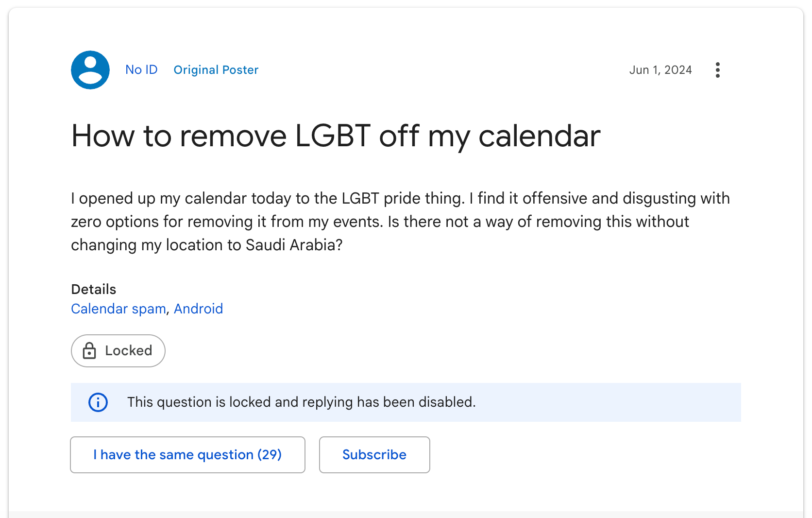
Task: Click the Locked status label text
Action: tap(129, 351)
